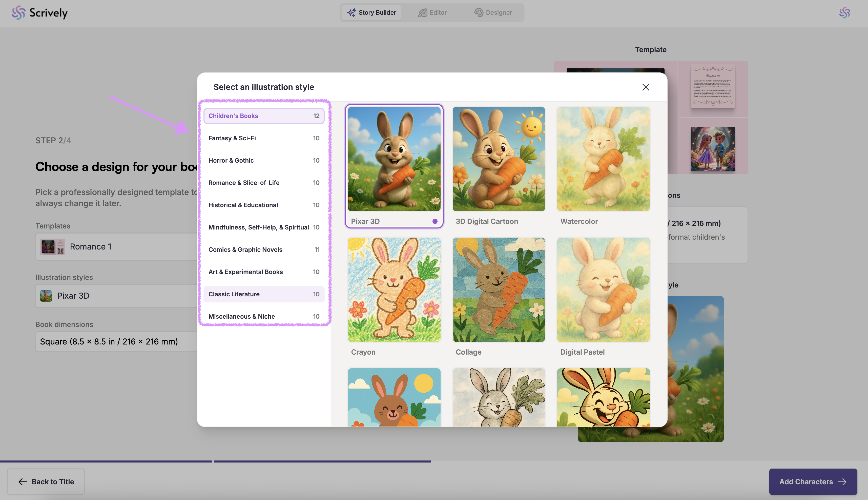This screenshot has height=500, width=868.
Task: Select the Comics & Graphic Novels category
Action: (263, 250)
